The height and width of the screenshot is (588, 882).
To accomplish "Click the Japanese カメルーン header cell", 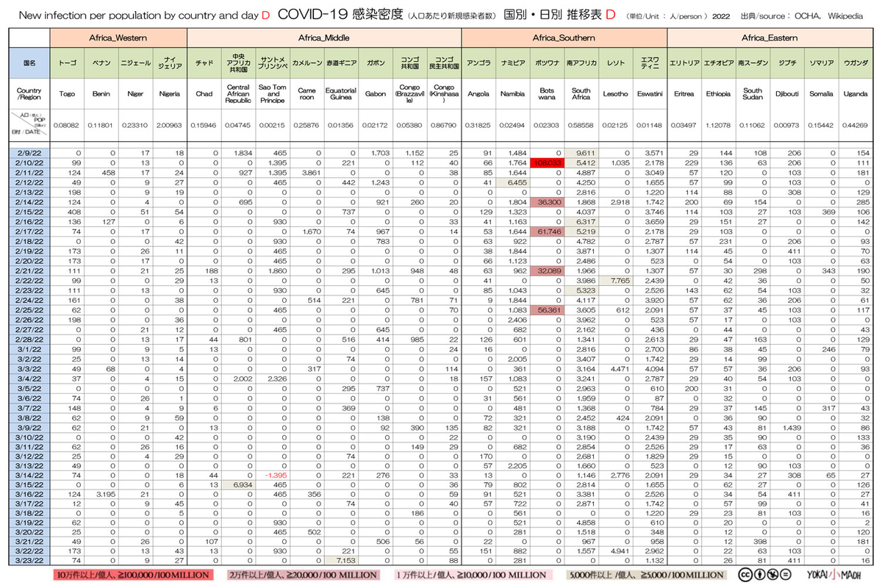I will coord(306,63).
